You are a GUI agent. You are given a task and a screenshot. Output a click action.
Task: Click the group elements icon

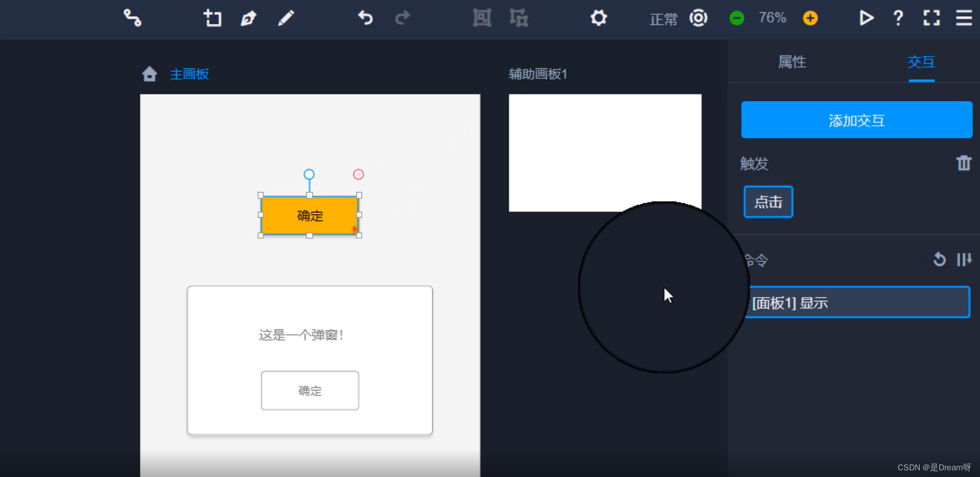coord(482,18)
